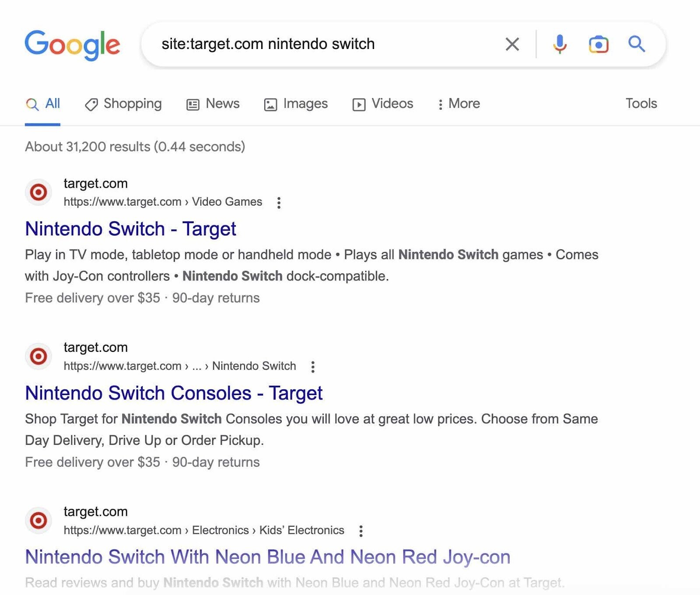Clear the search query with the X icon
700x595 pixels.
tap(511, 44)
